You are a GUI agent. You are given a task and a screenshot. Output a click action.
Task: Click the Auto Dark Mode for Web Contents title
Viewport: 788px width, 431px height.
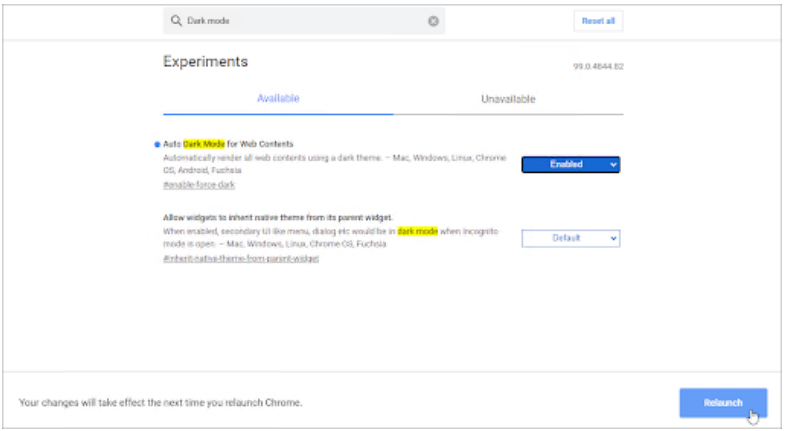click(x=229, y=144)
